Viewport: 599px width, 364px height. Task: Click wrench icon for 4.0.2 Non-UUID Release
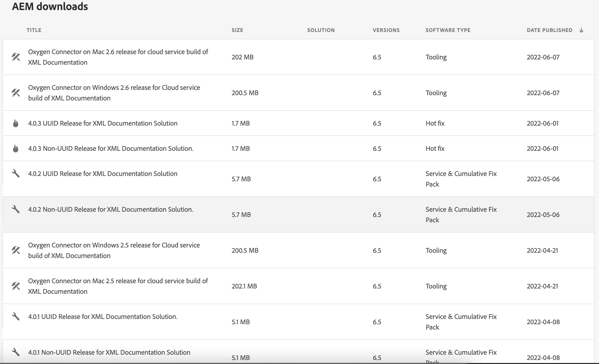[x=16, y=209]
